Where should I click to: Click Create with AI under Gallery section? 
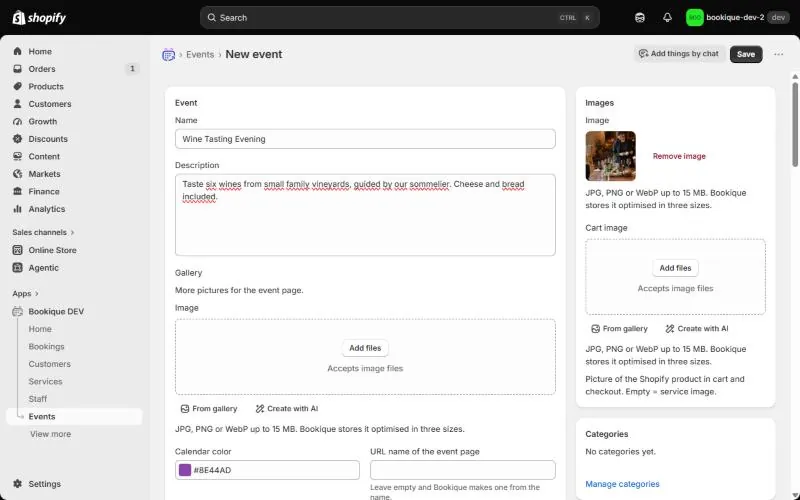(287, 409)
